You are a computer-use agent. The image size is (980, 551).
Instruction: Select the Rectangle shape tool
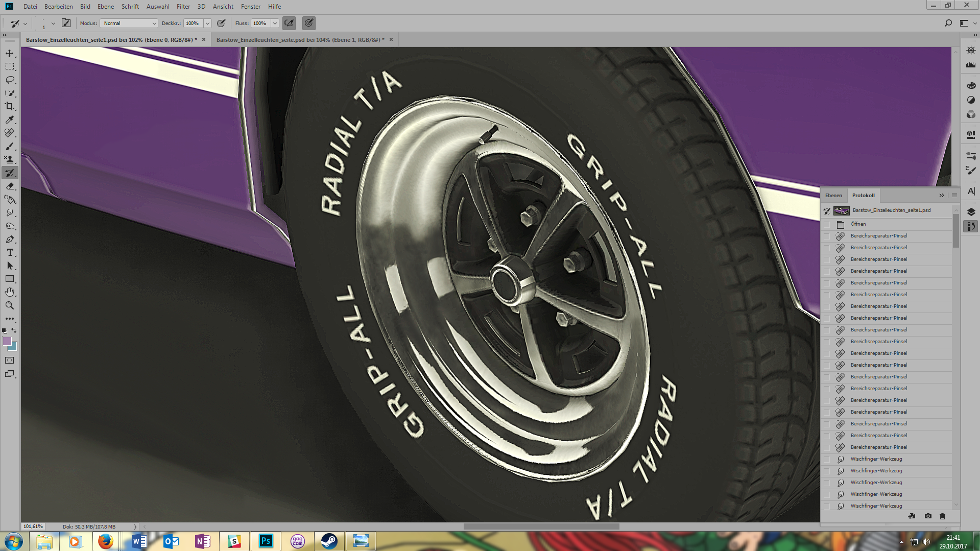10,279
